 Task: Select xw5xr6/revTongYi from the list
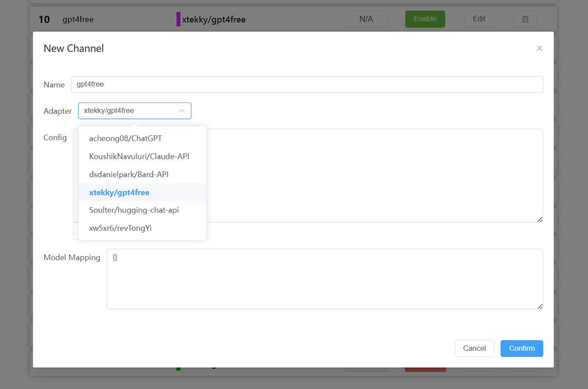(x=120, y=228)
